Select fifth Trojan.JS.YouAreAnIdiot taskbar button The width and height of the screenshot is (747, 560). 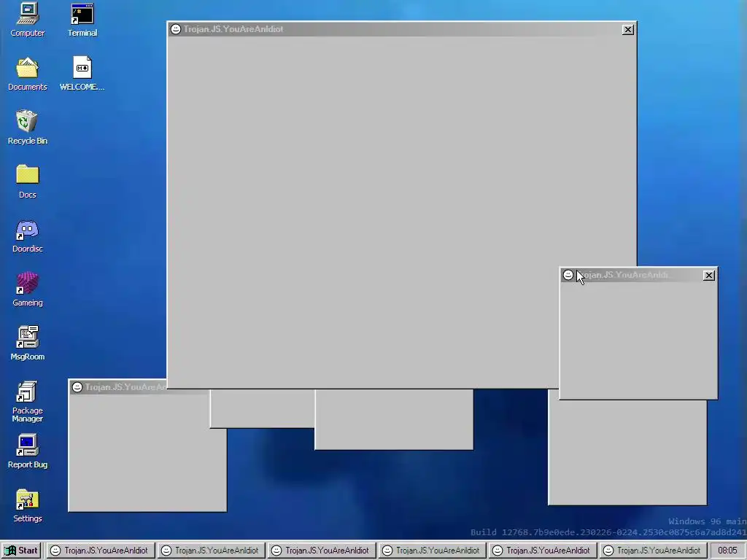coord(543,551)
